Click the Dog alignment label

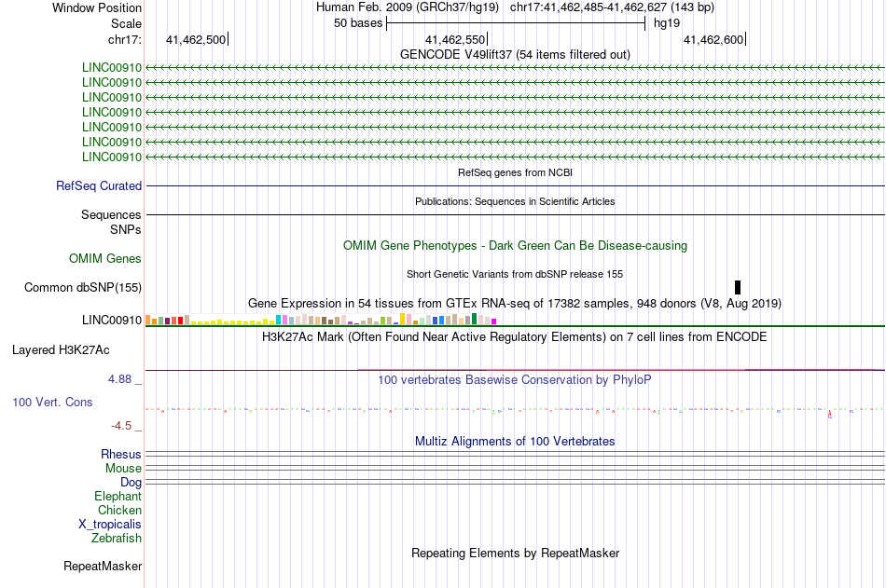131,483
